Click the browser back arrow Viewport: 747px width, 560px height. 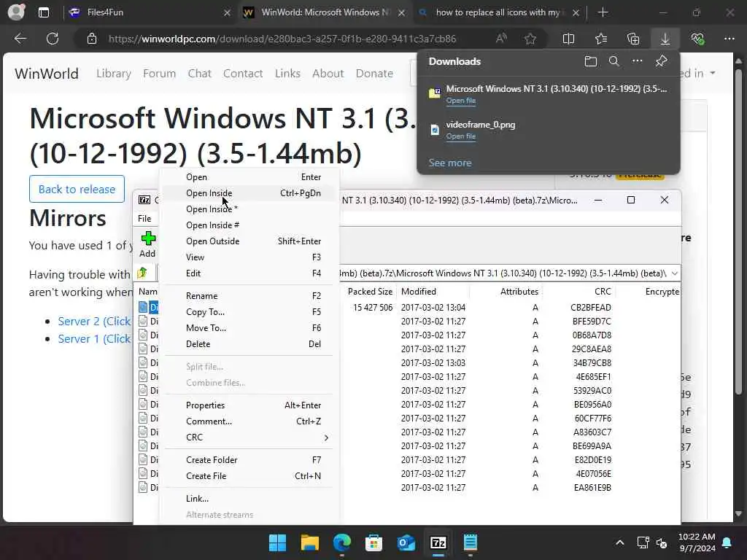(x=20, y=39)
